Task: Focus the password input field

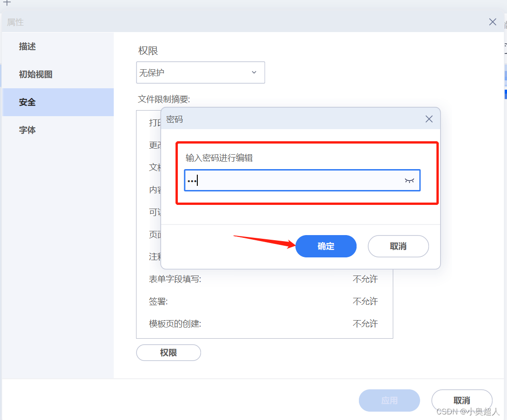Action: pos(302,180)
